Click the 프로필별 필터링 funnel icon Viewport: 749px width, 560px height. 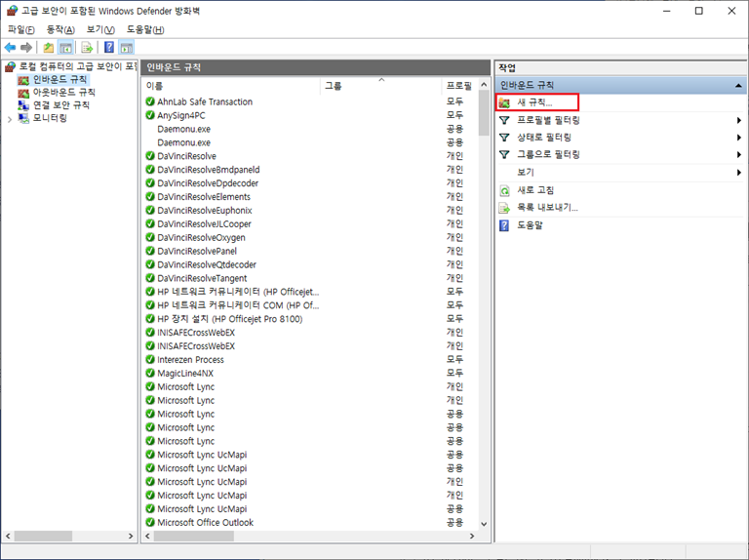pos(504,120)
